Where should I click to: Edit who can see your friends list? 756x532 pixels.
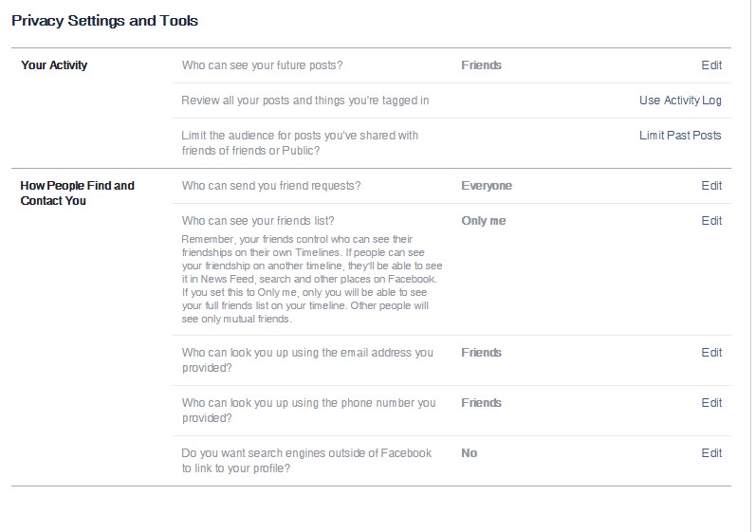(711, 221)
